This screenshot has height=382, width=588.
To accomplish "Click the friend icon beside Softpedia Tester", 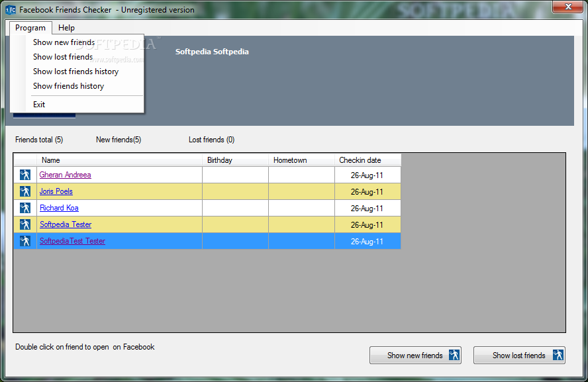I will (x=25, y=224).
